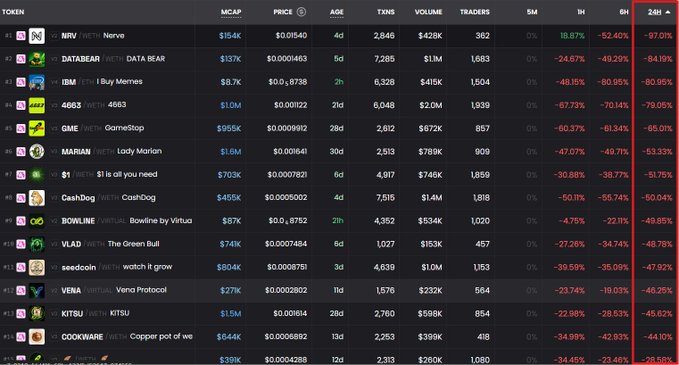Screen dimensions: 679x365
Task: Click the 'watch it grow' seedcoin description
Action: [x=147, y=267]
